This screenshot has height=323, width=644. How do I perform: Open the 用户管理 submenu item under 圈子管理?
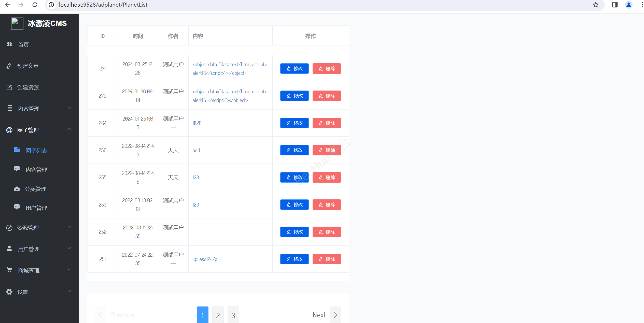point(36,208)
